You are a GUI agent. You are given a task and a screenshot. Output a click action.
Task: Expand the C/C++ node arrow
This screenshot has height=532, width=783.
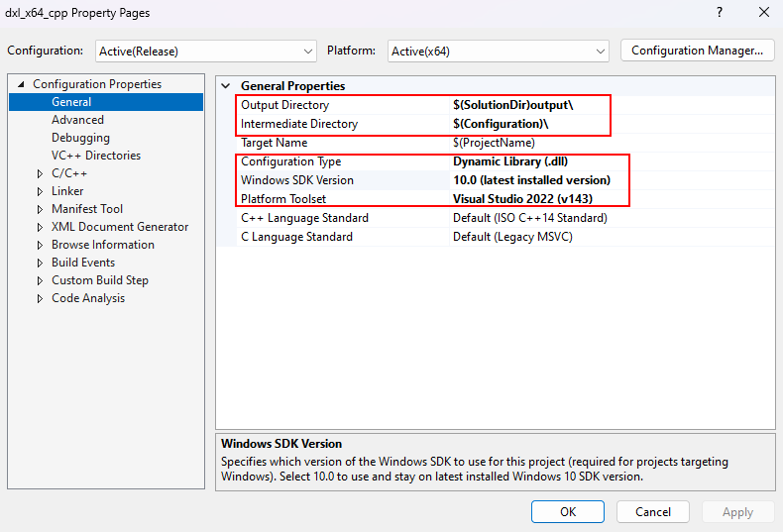point(40,173)
